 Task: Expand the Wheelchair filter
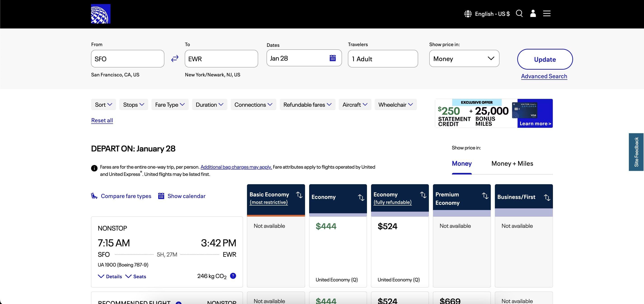(395, 104)
